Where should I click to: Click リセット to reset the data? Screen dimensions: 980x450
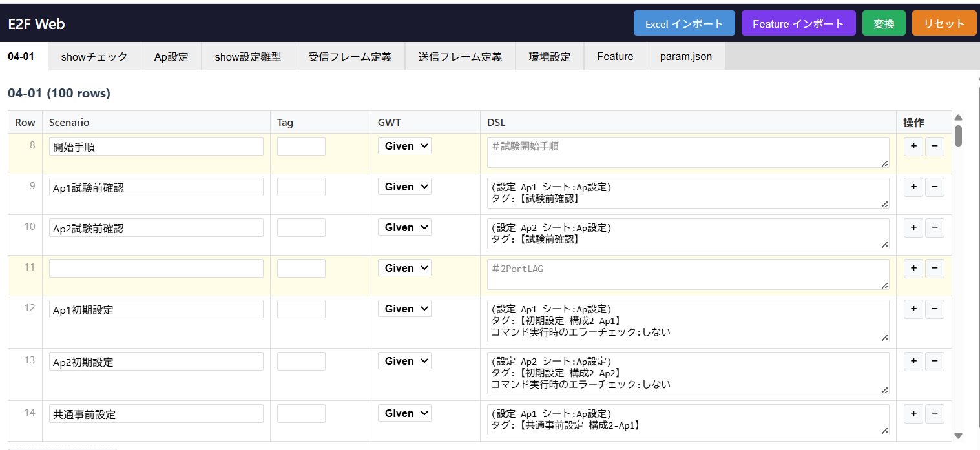944,22
